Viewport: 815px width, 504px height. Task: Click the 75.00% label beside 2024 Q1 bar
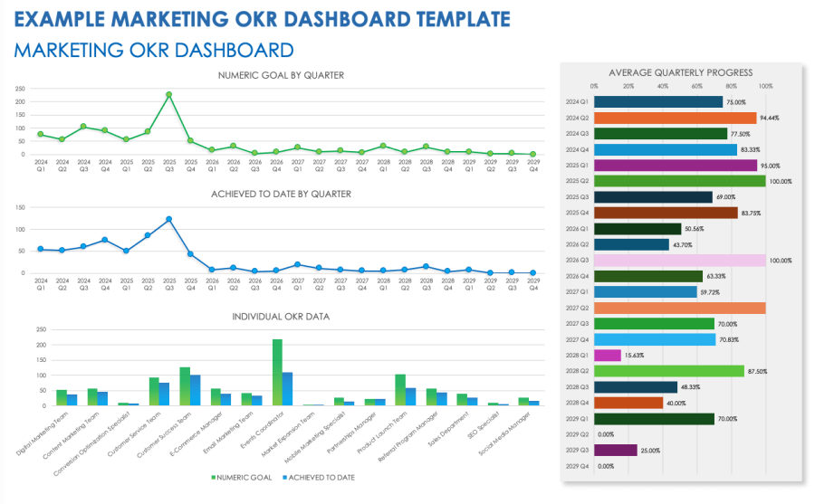736,103
